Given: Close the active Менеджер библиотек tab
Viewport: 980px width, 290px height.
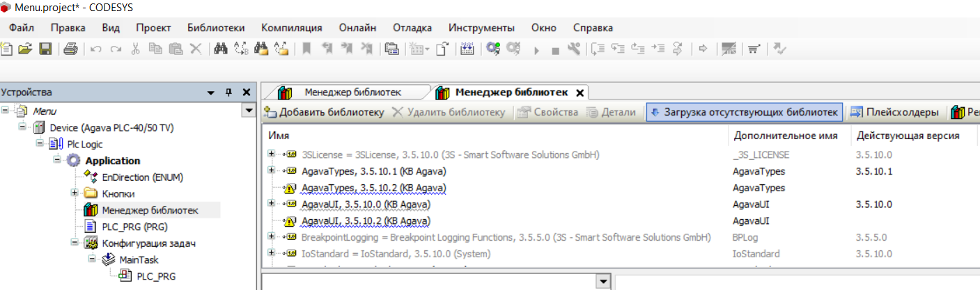Looking at the screenshot, I should pos(580,92).
